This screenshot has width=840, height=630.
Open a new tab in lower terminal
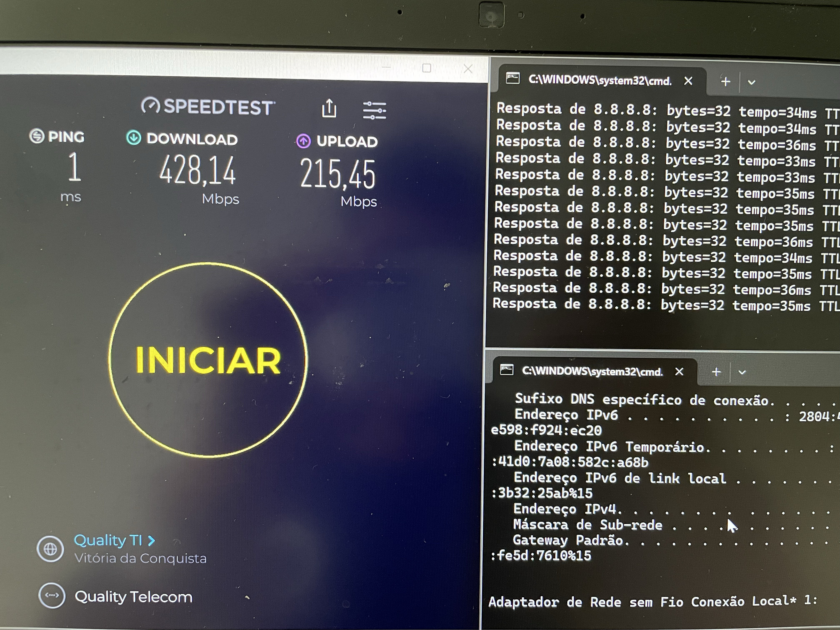[x=716, y=372]
